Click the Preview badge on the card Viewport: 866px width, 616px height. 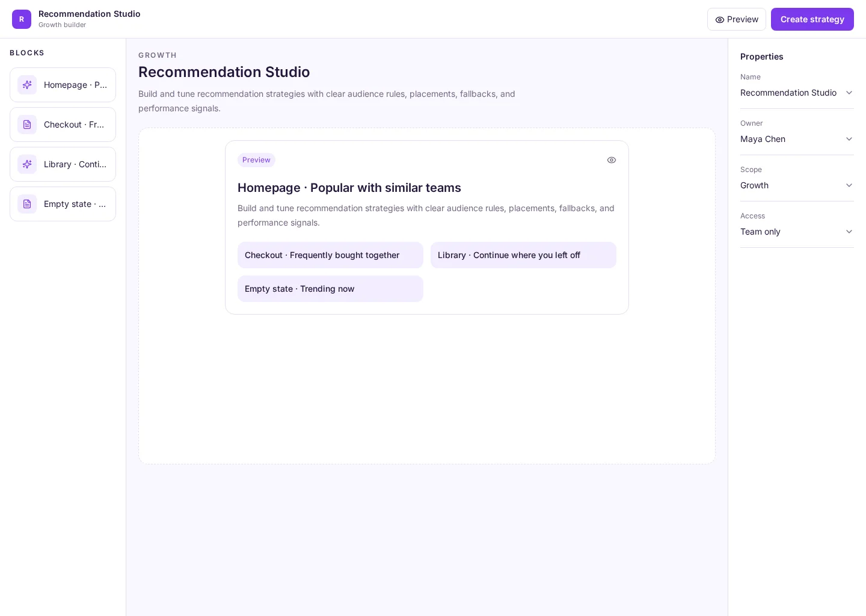pos(256,160)
